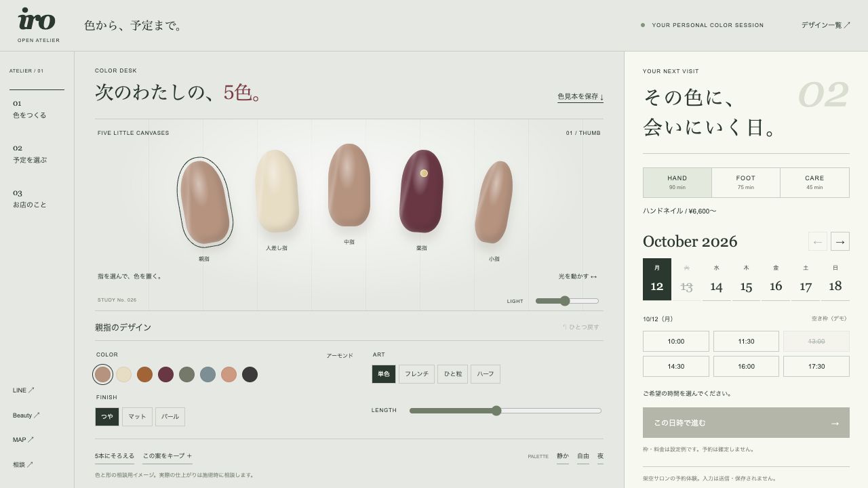This screenshot has height=488, width=868.
Task: Choose the 11:30 time slot
Action: [x=746, y=342]
